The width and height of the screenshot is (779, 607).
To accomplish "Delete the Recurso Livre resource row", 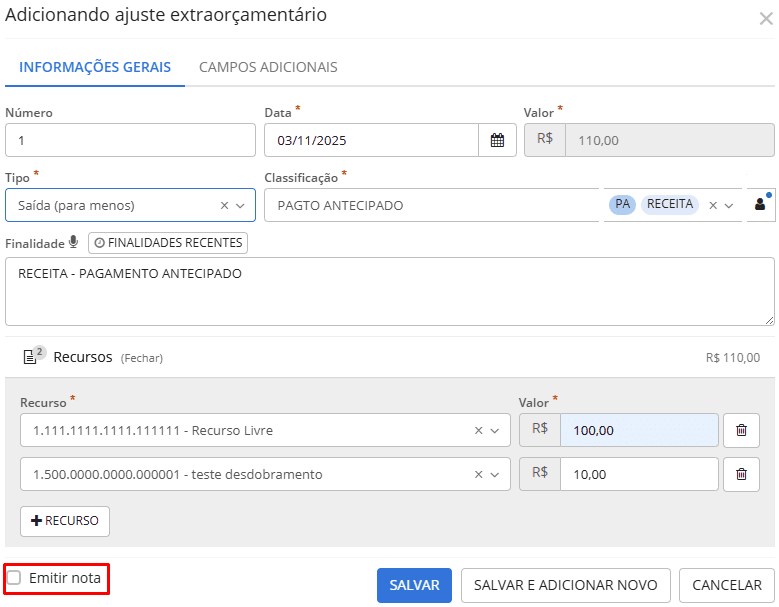I will (741, 430).
